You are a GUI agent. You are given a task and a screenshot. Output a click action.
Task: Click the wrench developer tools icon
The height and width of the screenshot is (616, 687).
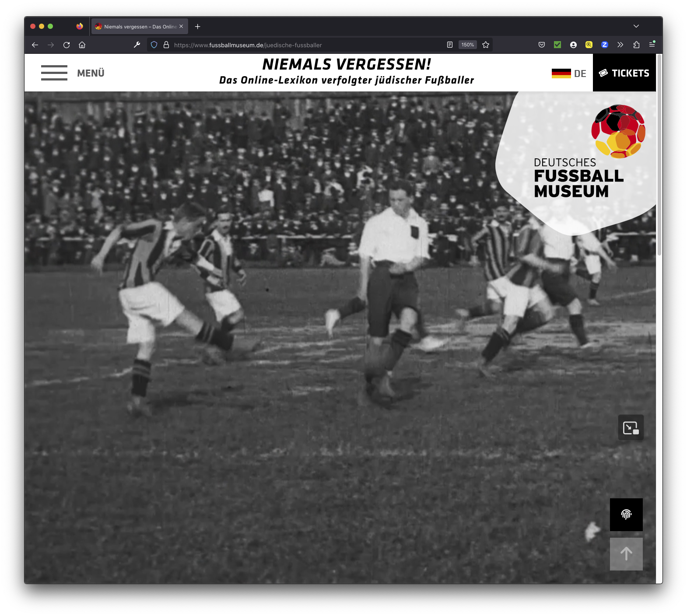[137, 45]
